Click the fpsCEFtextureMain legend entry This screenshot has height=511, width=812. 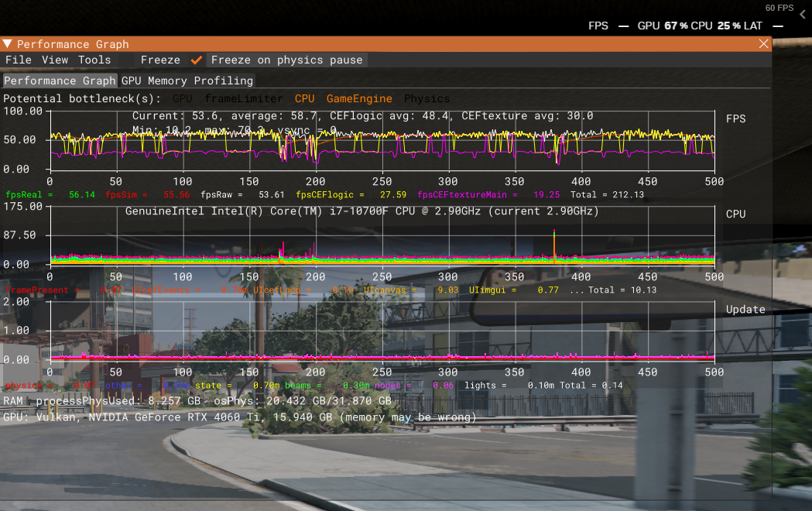(x=488, y=194)
